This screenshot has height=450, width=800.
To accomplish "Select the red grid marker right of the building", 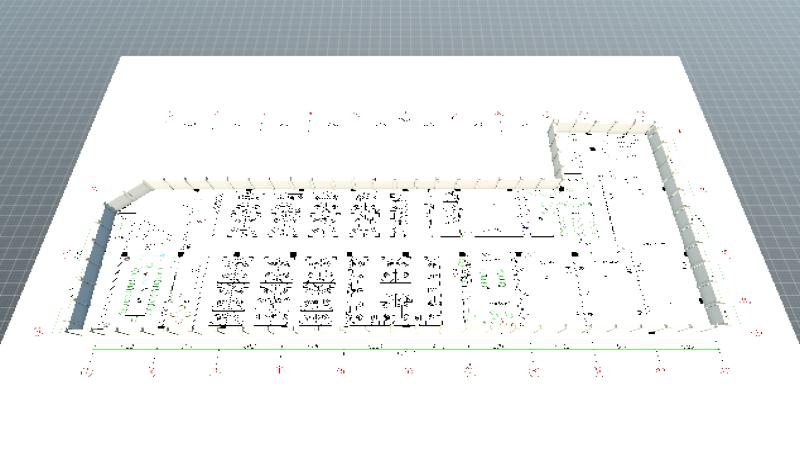I will click(x=745, y=300).
